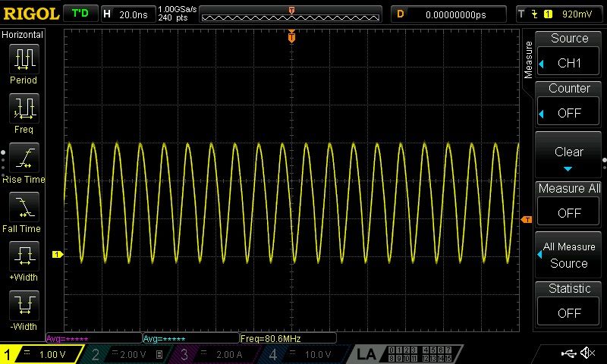Click the RIGOL logo
Viewport: 607px width, 364px height.
pyautogui.click(x=31, y=14)
